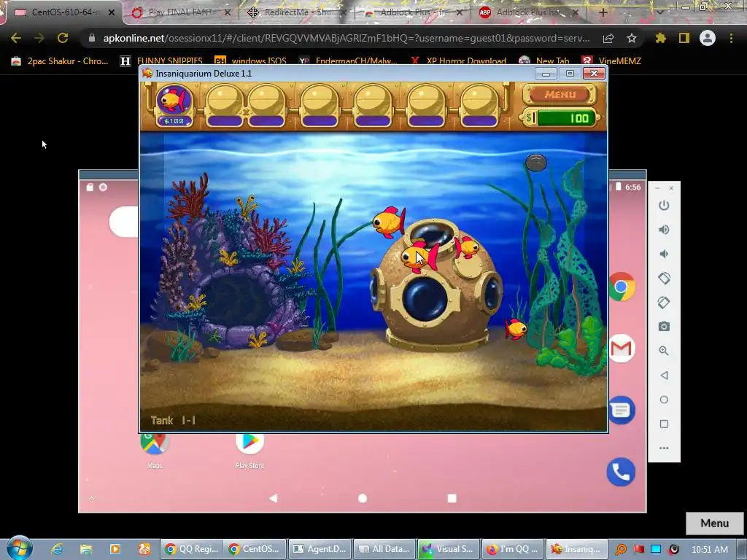Open Messages app on the Android home screen
747x560 pixels.
coord(622,410)
